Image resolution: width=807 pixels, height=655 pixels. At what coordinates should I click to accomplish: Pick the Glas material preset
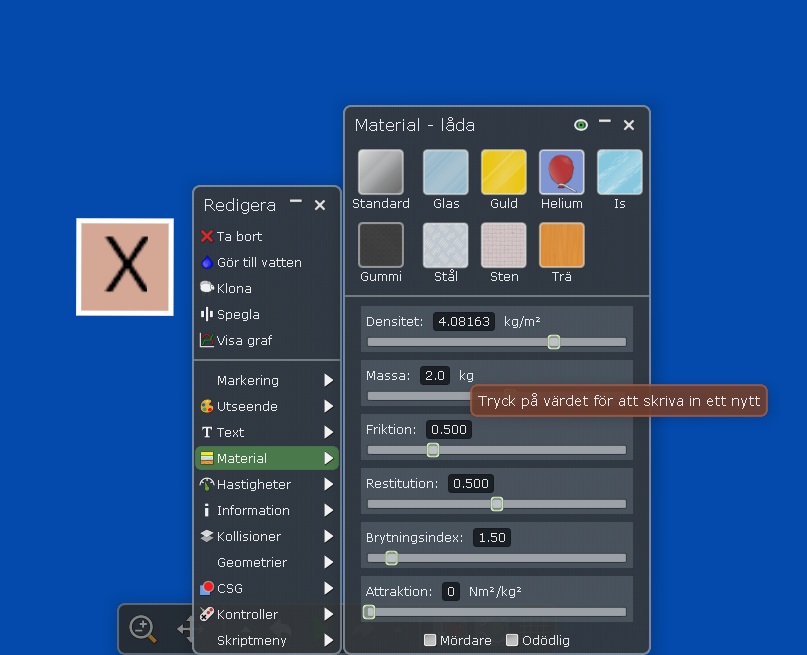click(x=445, y=172)
